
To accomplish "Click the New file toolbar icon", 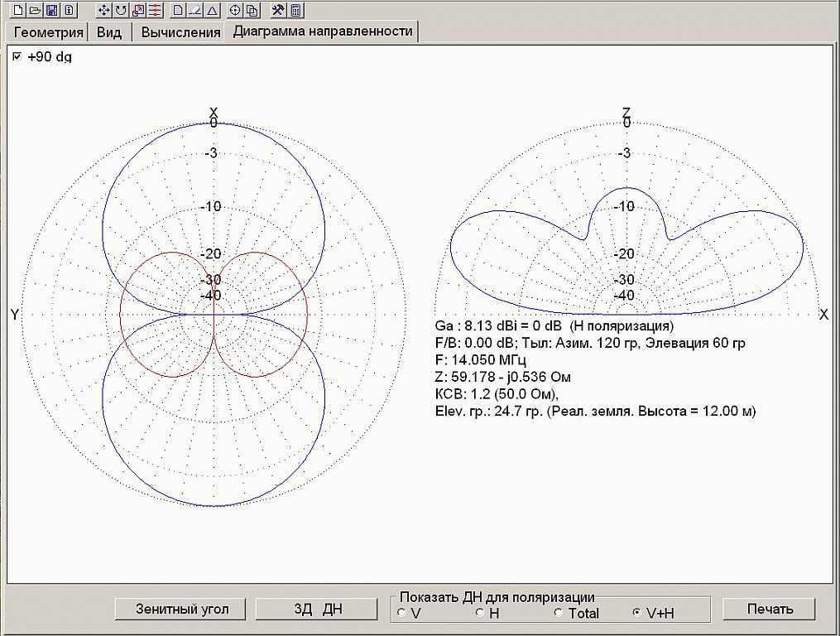I will [19, 10].
